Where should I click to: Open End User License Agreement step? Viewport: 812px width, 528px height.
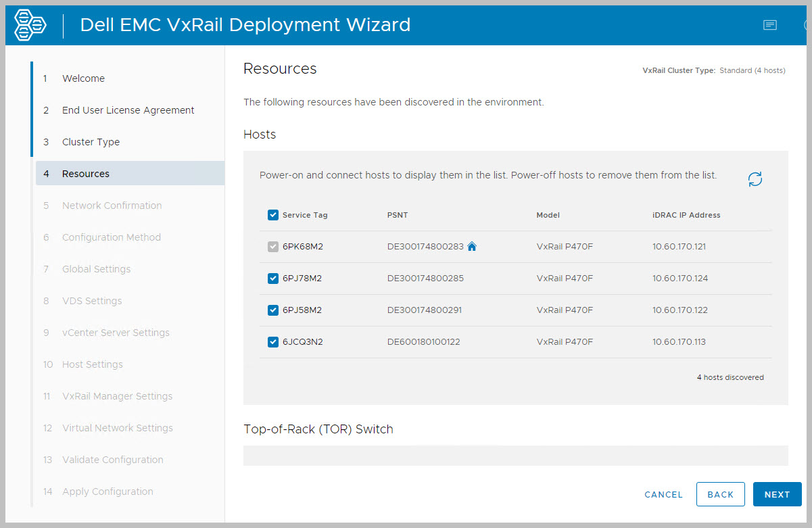click(x=128, y=110)
